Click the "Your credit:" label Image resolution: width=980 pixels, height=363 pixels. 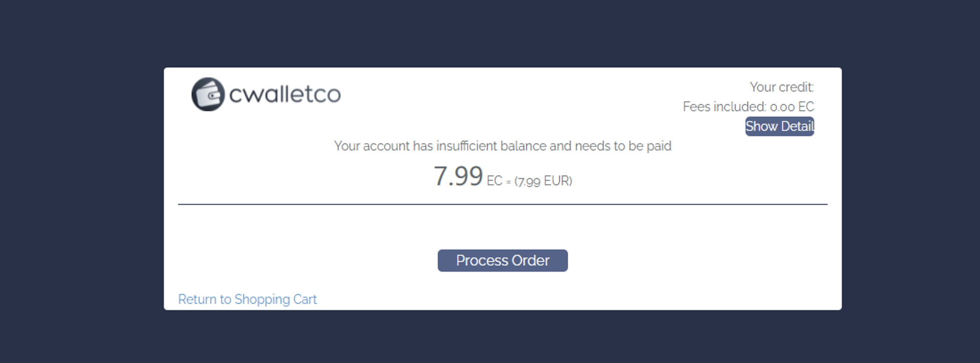pos(782,87)
